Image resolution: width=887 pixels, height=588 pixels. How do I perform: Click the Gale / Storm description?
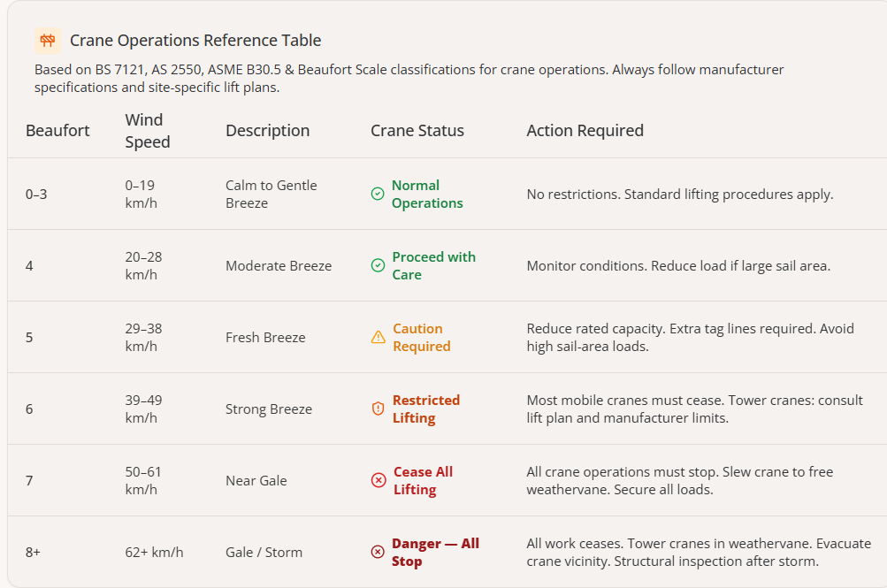coord(264,553)
